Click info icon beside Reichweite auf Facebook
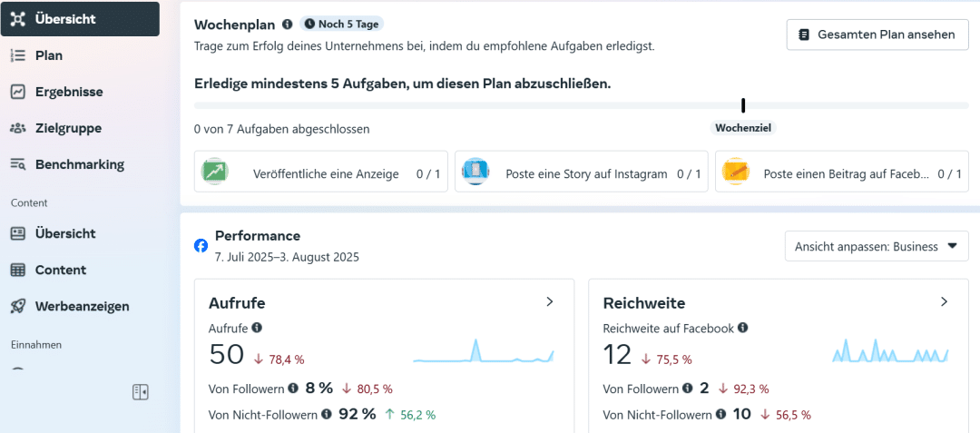 pyautogui.click(x=743, y=328)
